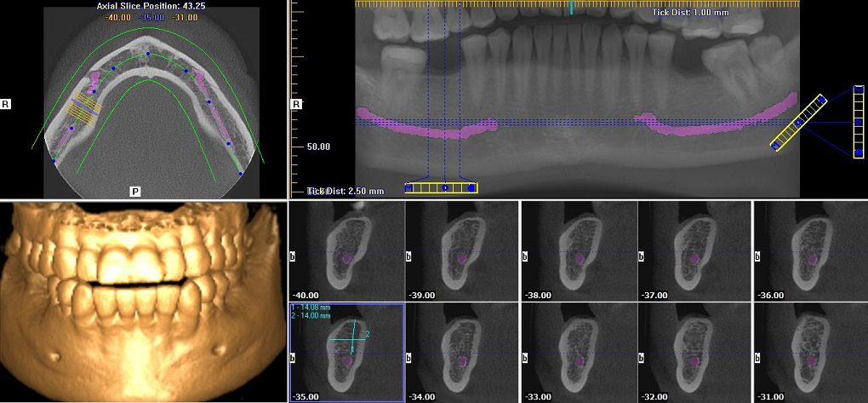Click the yellow cross-section slice group in axial view
The width and height of the screenshot is (868, 403).
(x=84, y=107)
